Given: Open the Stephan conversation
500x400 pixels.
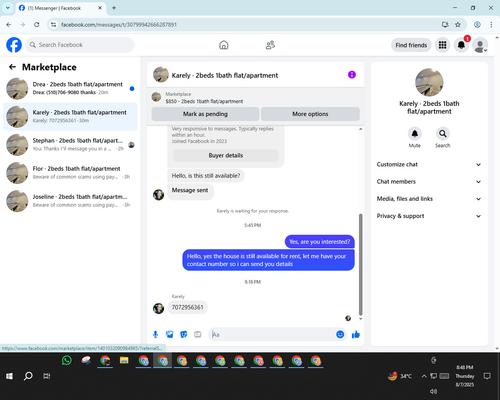Looking at the screenshot, I should [70, 145].
